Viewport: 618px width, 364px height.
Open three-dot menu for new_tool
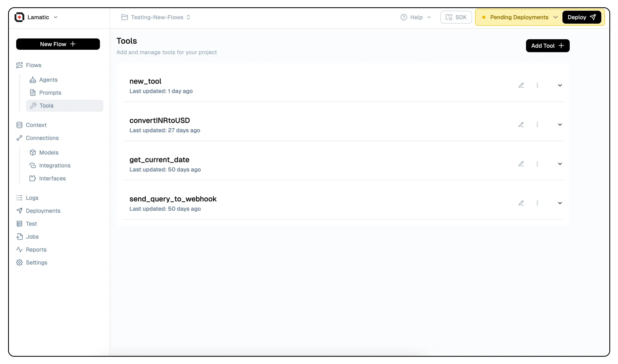pos(537,85)
